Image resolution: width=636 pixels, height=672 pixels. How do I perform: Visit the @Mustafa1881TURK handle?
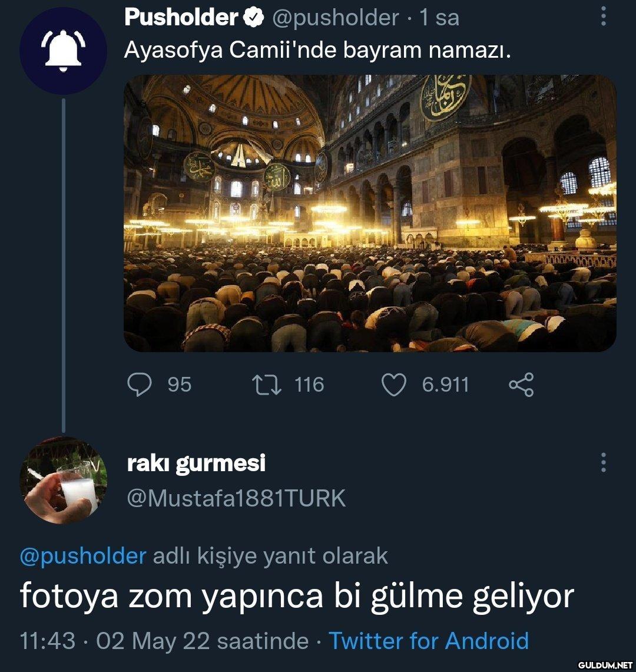click(x=236, y=499)
